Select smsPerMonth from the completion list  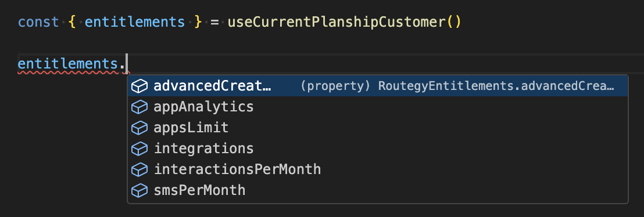click(377, 190)
